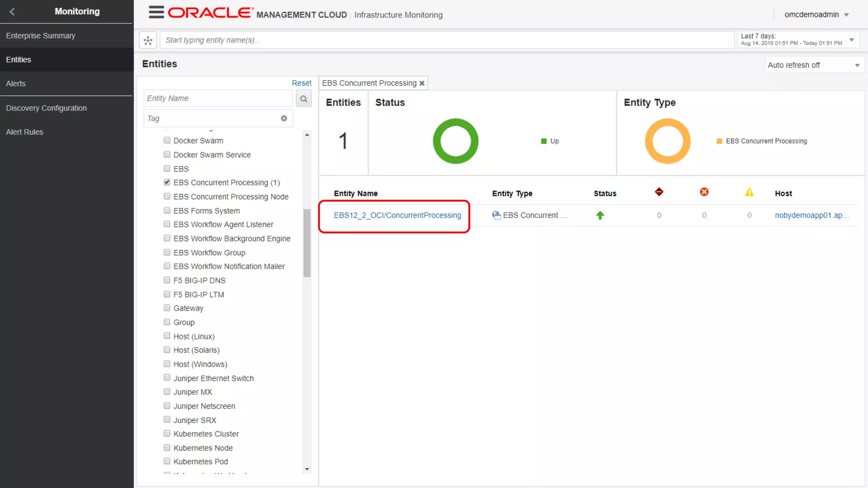
Task: Click the fatal alerts column icon
Action: click(659, 192)
